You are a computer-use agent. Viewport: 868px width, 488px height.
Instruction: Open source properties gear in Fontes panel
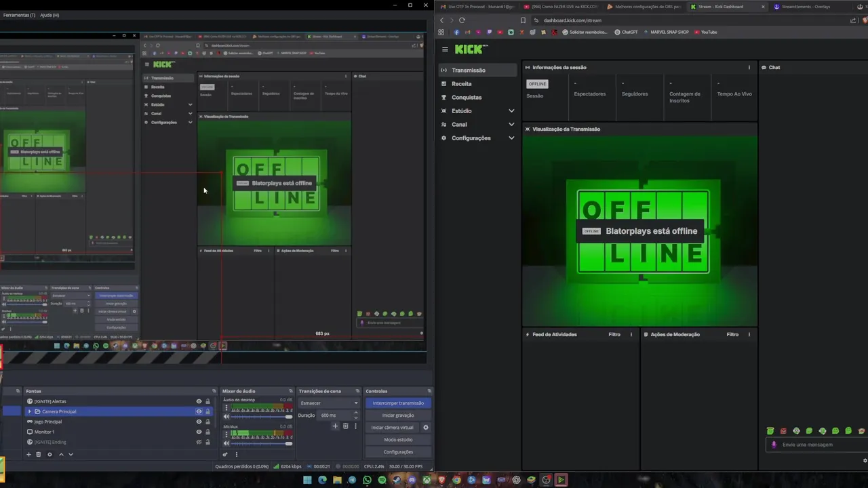(50, 454)
